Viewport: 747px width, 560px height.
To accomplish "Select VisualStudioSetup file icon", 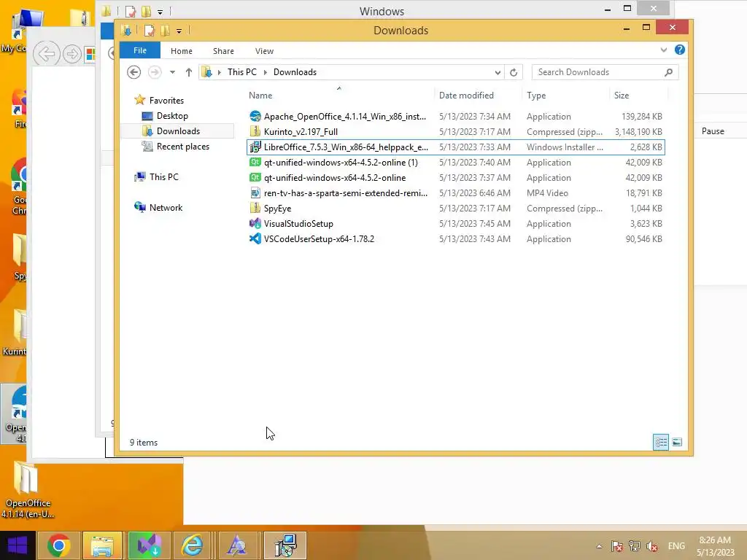I will [x=255, y=223].
